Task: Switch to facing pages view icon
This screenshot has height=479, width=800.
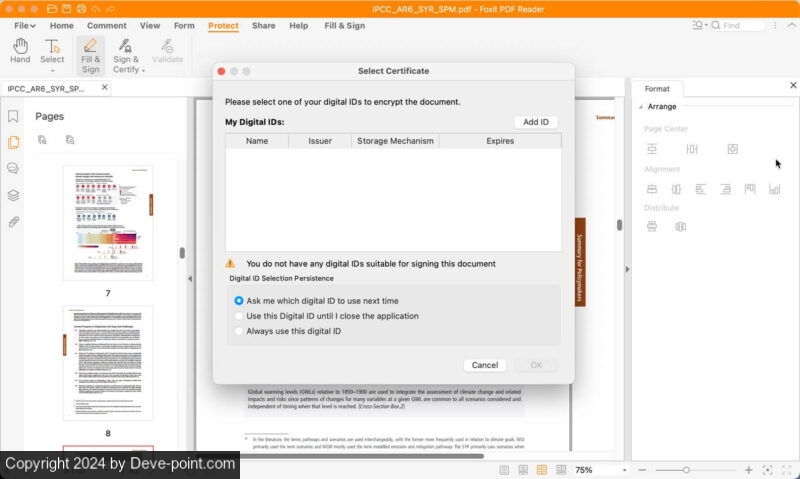Action: pos(541,469)
